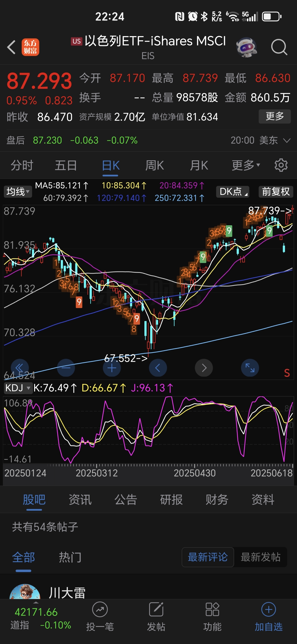Tap the MA5:85.121 value
Image resolution: width=297 pixels, height=644 pixels.
point(62,186)
